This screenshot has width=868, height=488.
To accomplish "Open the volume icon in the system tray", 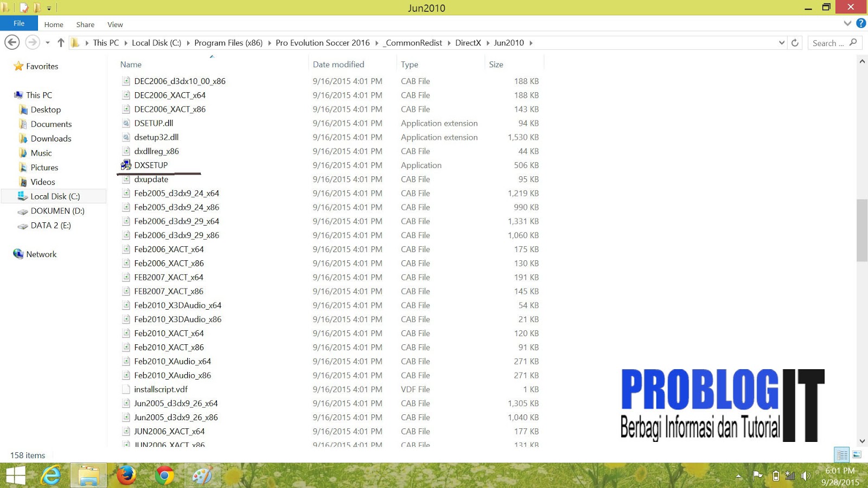I will (x=805, y=476).
